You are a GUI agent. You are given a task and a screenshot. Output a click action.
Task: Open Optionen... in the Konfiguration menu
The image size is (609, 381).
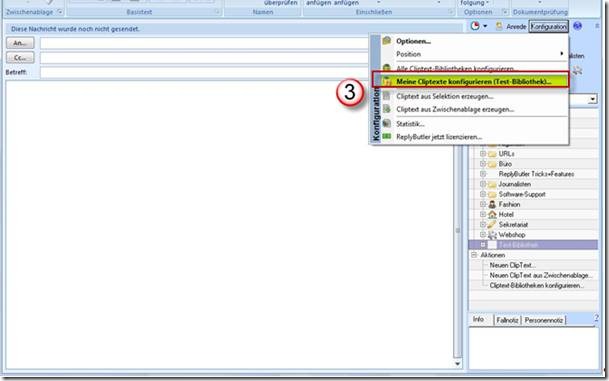click(413, 41)
